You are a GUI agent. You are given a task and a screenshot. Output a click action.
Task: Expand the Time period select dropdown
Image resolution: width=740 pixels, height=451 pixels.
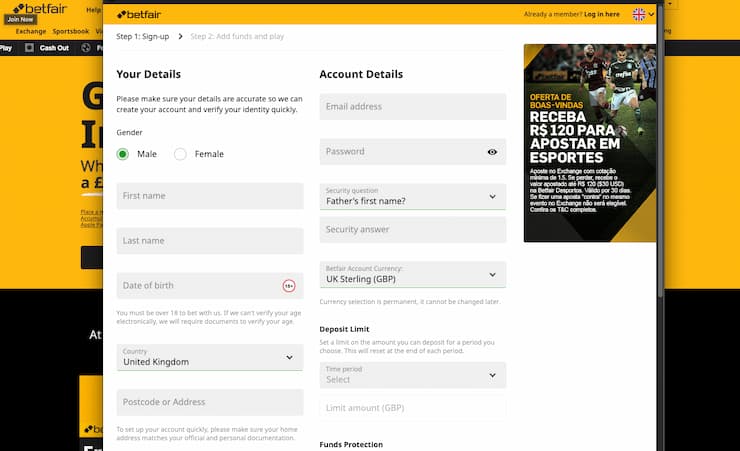coord(413,375)
